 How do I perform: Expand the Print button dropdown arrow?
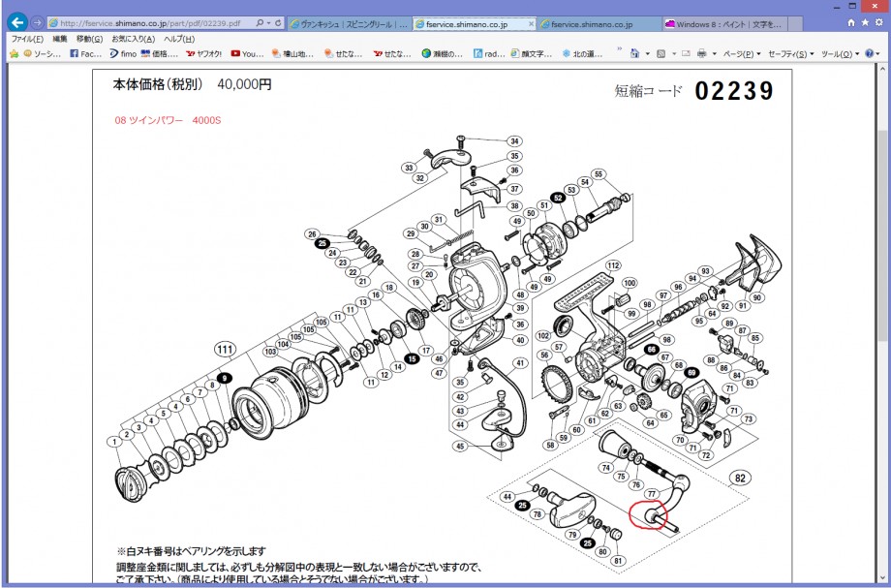(715, 54)
